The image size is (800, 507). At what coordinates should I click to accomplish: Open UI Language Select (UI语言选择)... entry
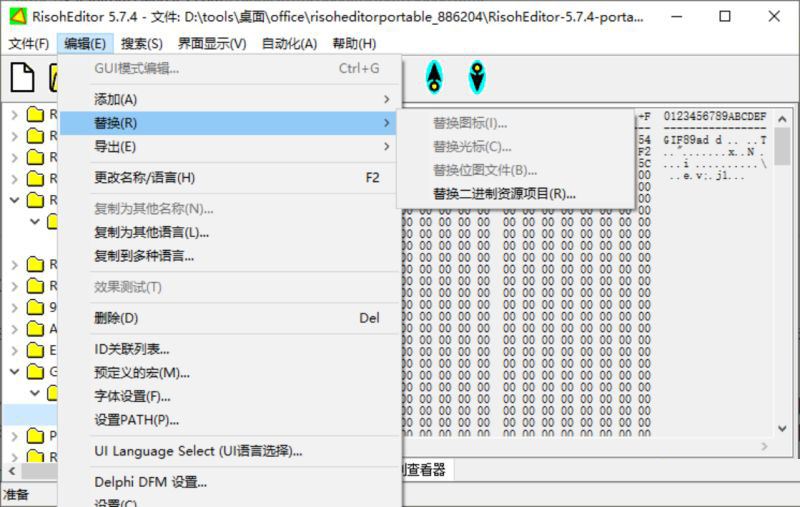[229, 451]
